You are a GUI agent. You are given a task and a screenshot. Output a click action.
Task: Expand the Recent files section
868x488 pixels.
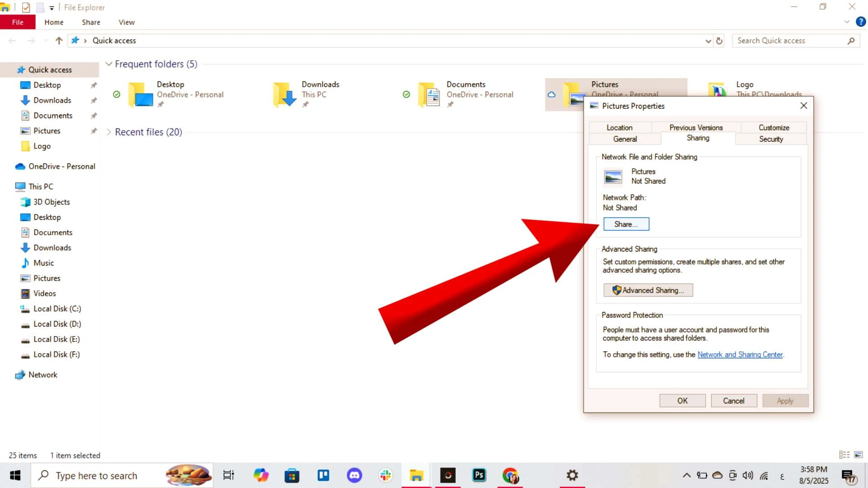click(x=108, y=132)
